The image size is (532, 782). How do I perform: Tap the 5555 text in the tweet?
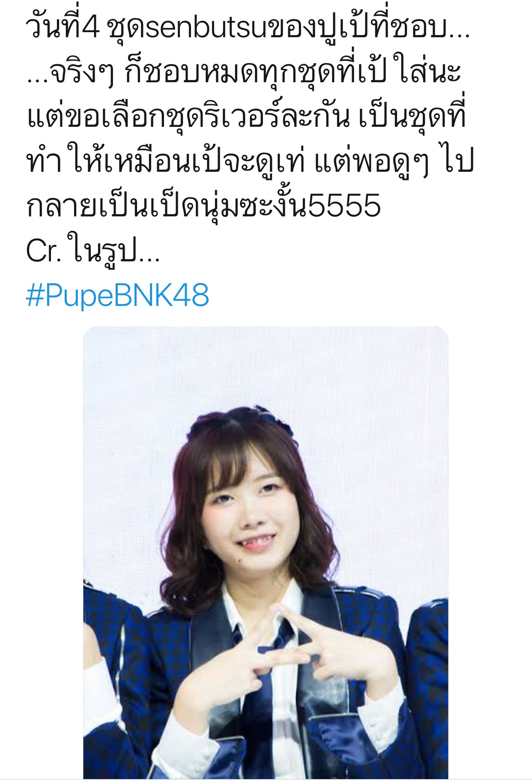344,205
